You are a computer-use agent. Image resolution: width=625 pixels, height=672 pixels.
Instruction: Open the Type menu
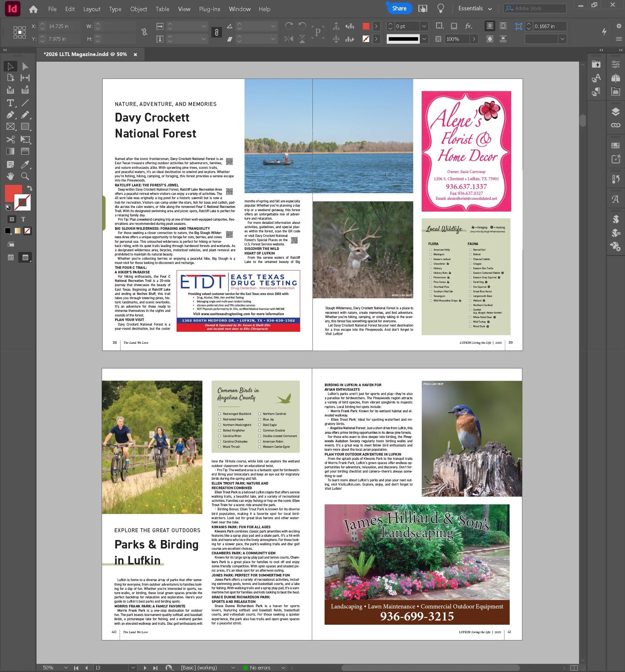(115, 9)
